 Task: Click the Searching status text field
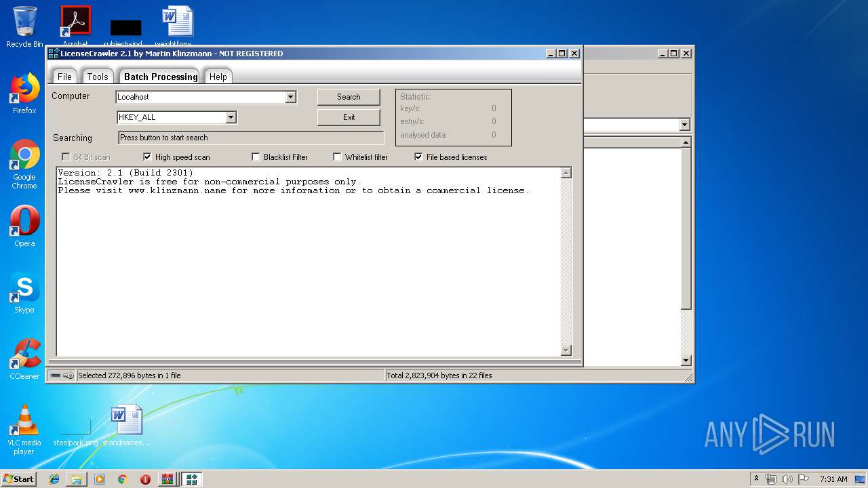pyautogui.click(x=251, y=138)
